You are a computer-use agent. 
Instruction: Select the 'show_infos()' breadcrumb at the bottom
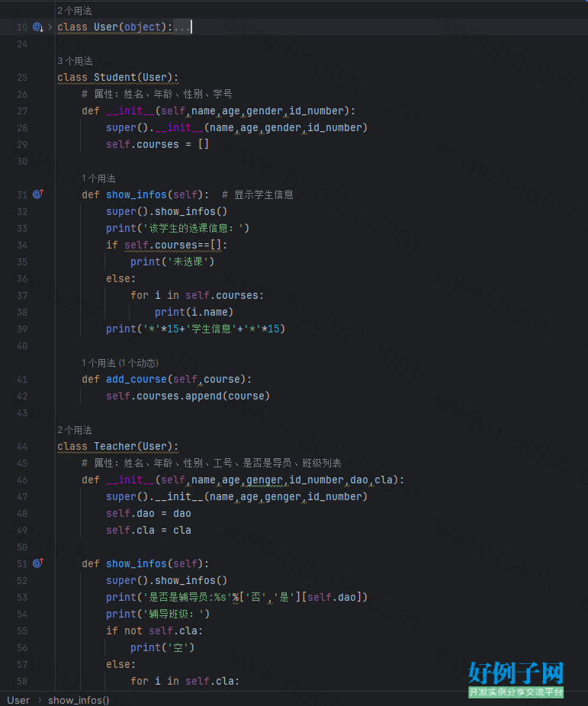coord(79,700)
